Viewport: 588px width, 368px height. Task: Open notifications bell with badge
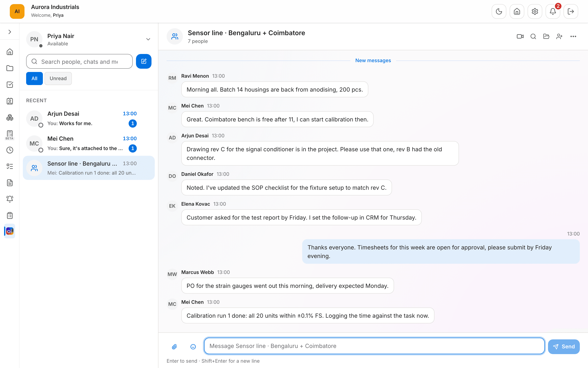pos(553,11)
